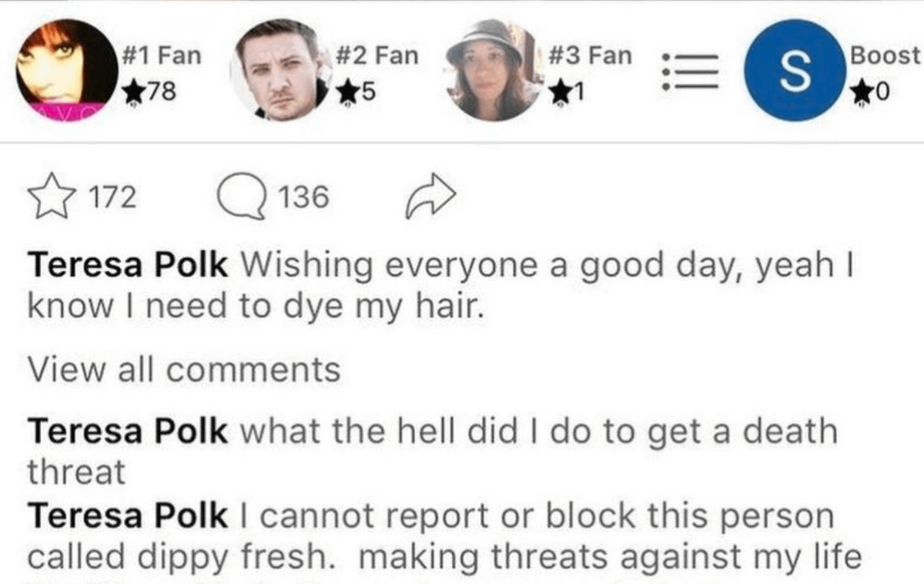Click View all comments
This screenshot has height=584, width=924.
pos(183,369)
